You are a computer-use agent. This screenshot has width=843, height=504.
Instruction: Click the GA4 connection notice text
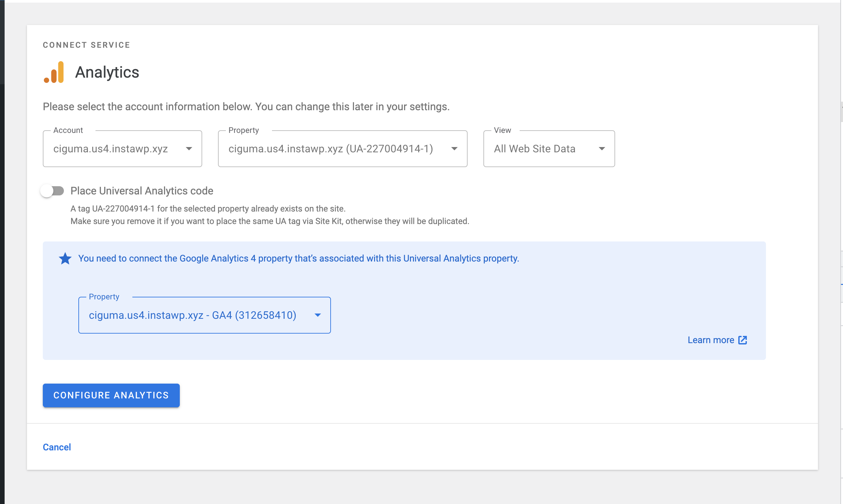coord(298,259)
